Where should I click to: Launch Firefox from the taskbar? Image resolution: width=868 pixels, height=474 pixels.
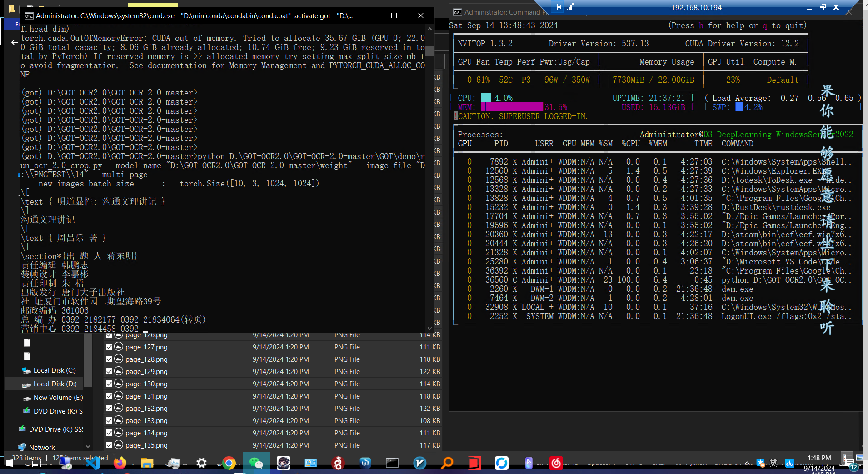[x=120, y=463]
